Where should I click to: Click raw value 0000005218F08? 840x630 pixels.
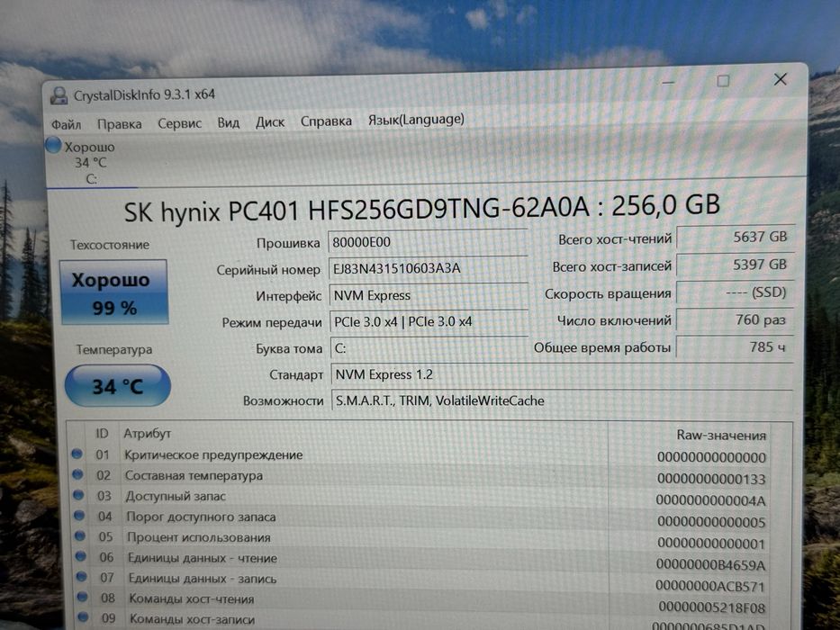[712, 607]
